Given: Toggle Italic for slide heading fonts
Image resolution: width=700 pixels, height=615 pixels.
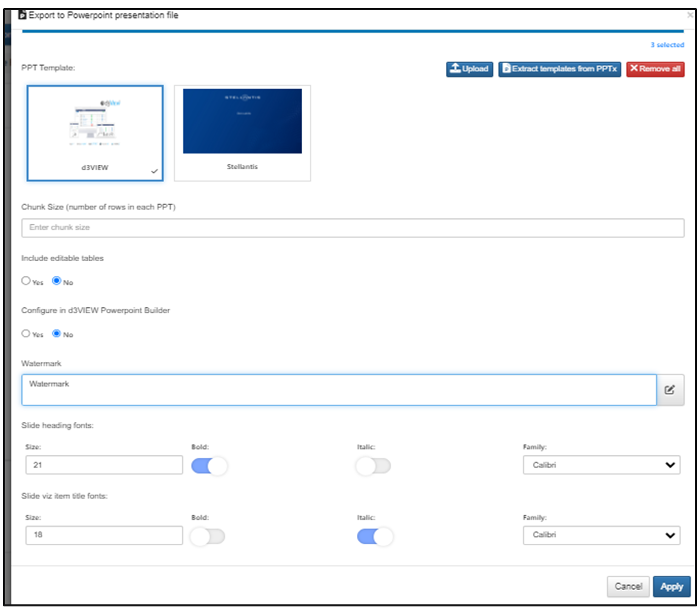Looking at the screenshot, I should [x=374, y=466].
